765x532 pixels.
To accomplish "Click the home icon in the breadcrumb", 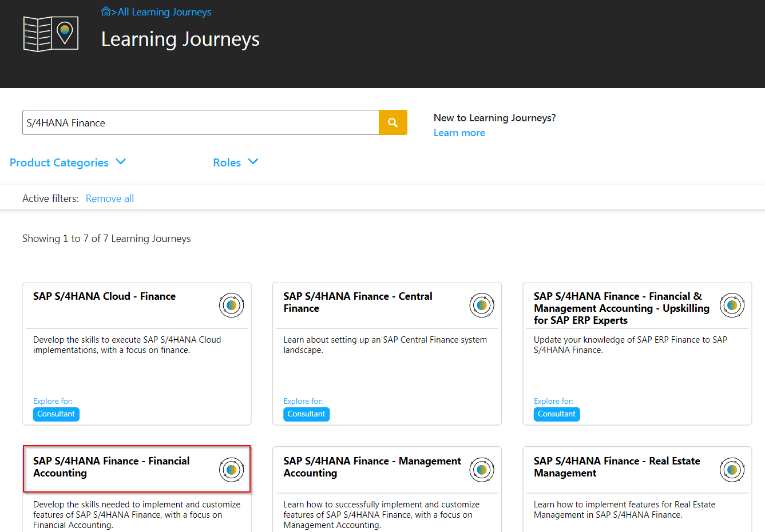I will pyautogui.click(x=106, y=11).
